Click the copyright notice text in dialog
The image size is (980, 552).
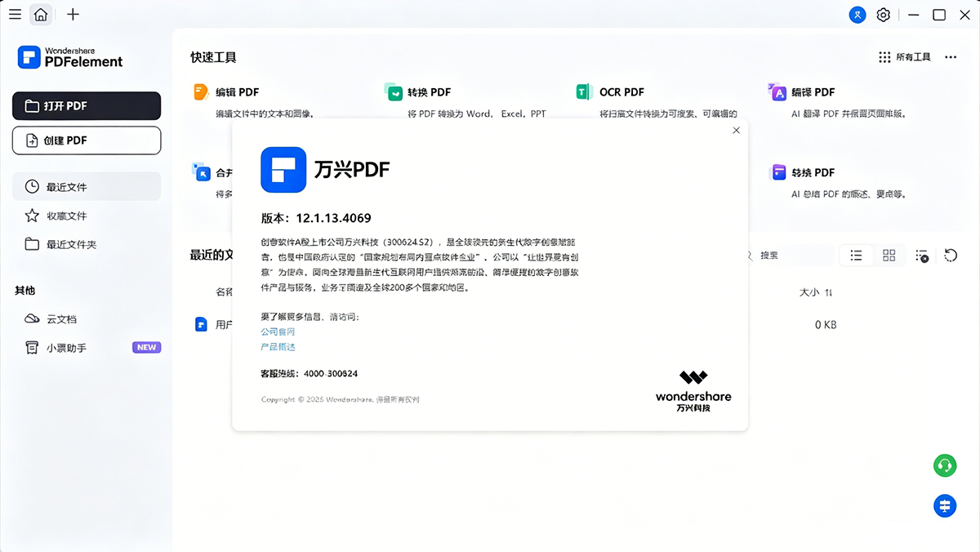340,399
